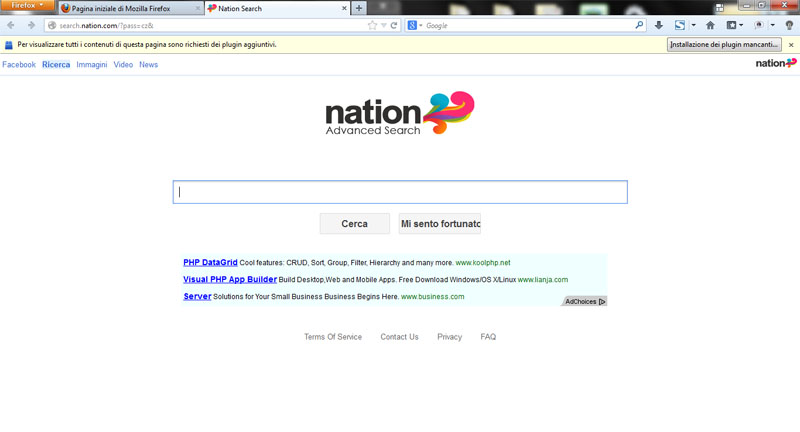Image resolution: width=800 pixels, height=432 pixels.
Task: Open the Facebook link
Action: [19, 65]
